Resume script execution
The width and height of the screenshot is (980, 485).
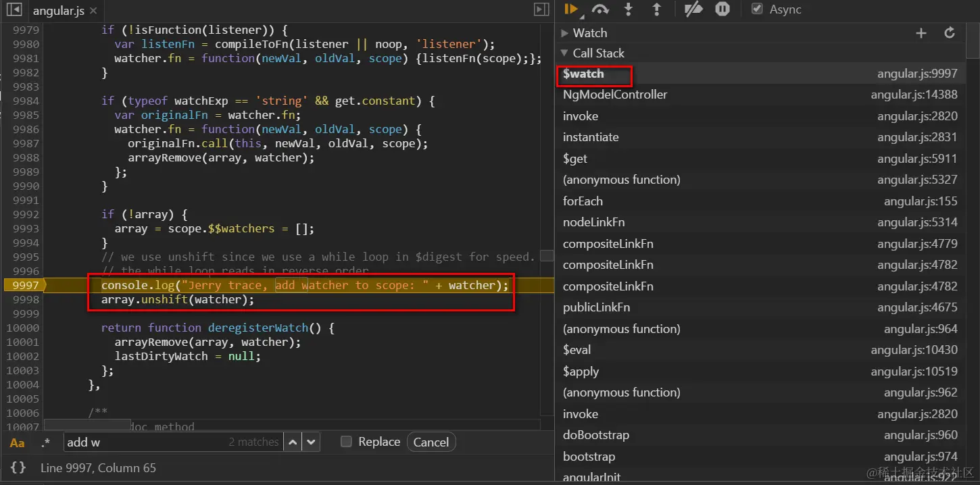point(571,9)
